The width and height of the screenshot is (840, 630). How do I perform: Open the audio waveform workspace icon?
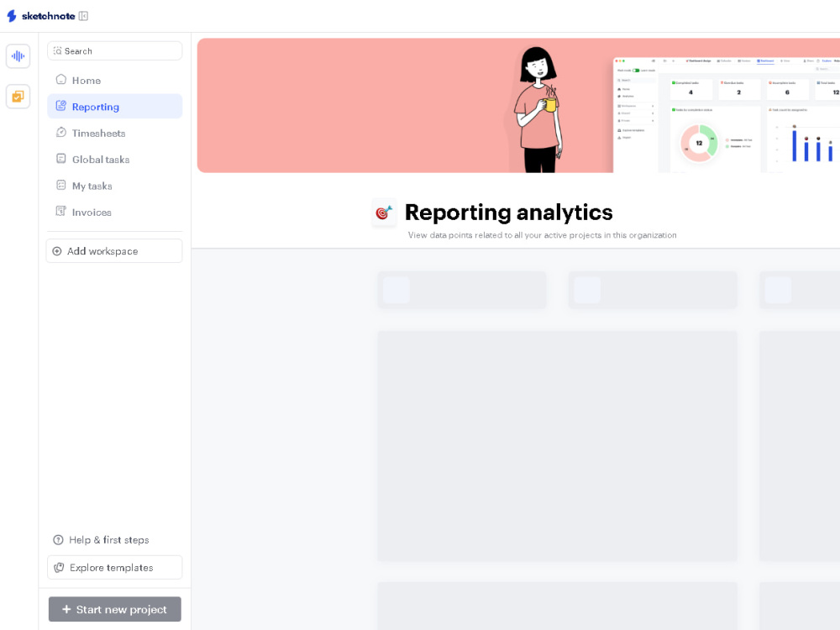point(18,55)
